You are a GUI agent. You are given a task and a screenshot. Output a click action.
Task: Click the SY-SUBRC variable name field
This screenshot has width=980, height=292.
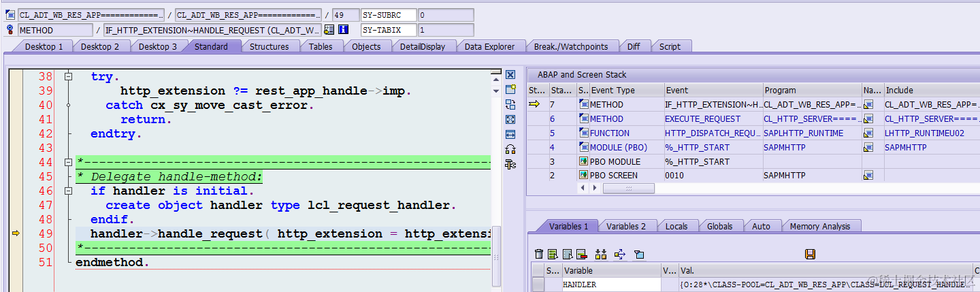(x=388, y=15)
